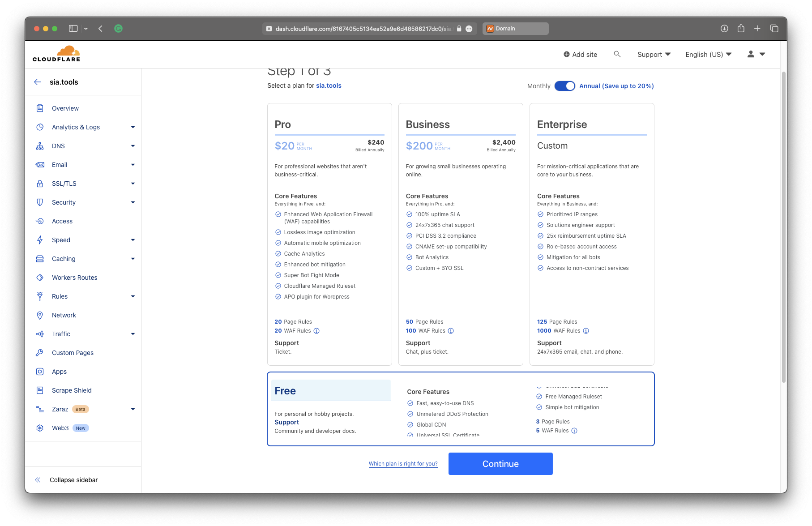Click the Cloudflare logo
Viewport: 812px width, 526px height.
(56, 54)
